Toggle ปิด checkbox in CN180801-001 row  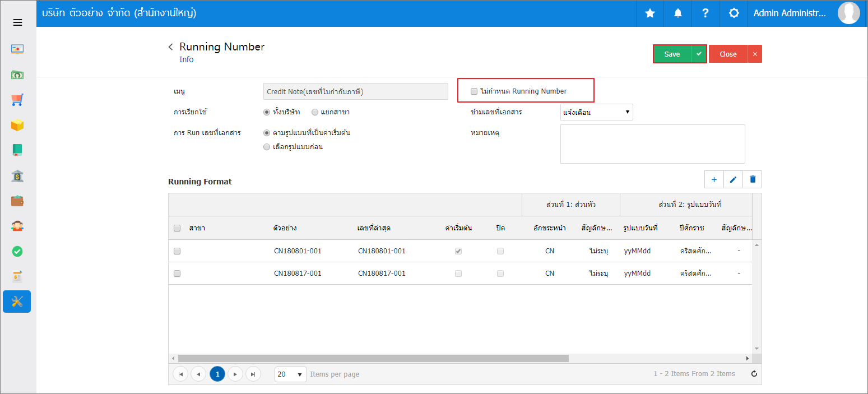pyautogui.click(x=500, y=251)
